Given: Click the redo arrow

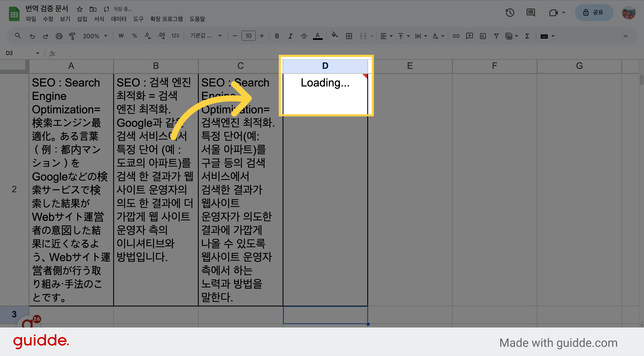Looking at the screenshot, I should click(x=45, y=36).
